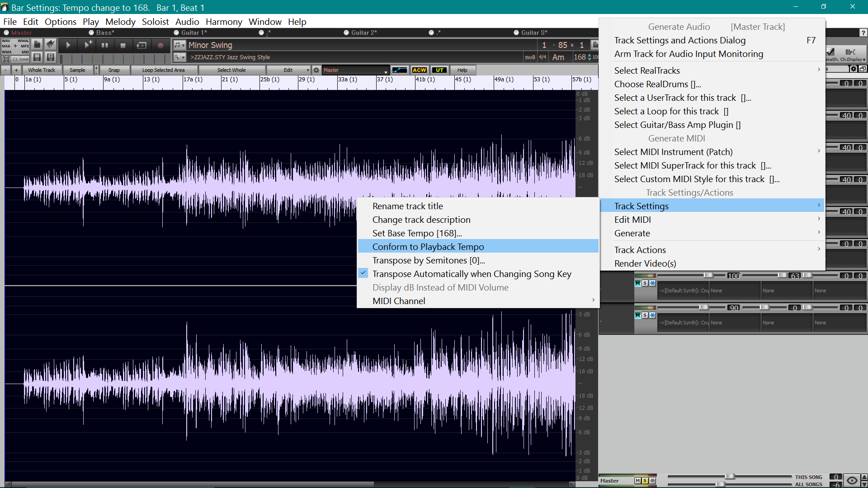Click the zoom in plus button
The width and height of the screenshot is (868, 488).
[16, 70]
